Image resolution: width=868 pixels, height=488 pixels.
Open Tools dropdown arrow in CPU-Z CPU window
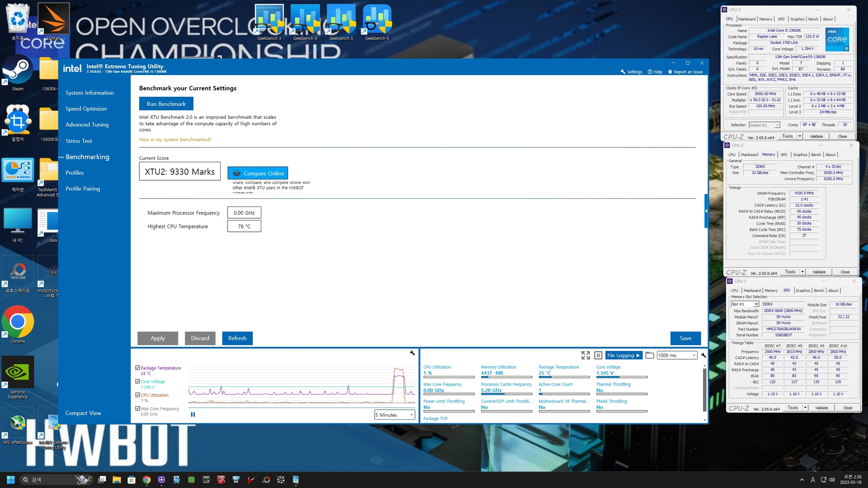coord(799,136)
